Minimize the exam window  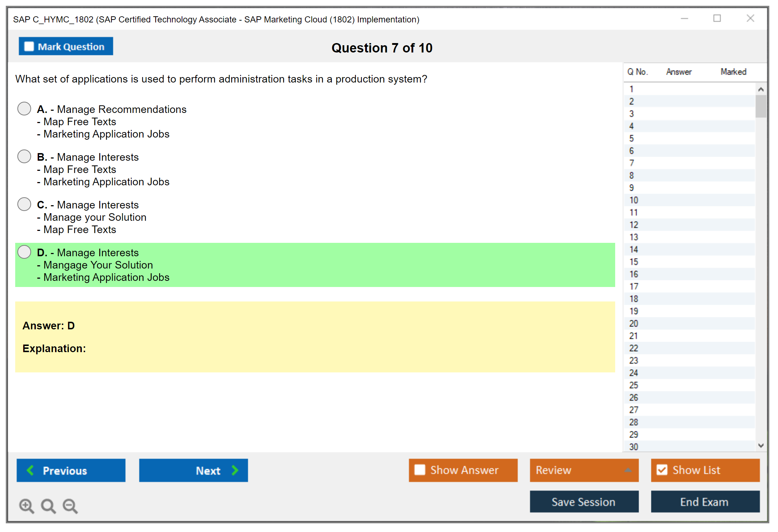tap(684, 18)
